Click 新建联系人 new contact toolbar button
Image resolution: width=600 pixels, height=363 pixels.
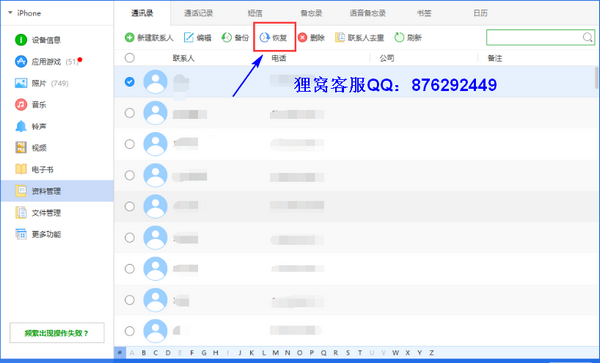(149, 37)
